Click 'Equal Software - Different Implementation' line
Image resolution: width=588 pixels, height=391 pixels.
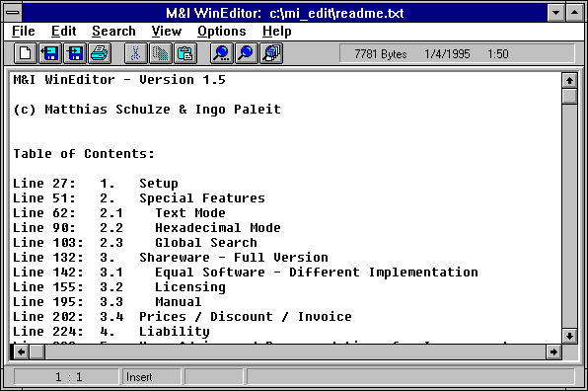317,273
